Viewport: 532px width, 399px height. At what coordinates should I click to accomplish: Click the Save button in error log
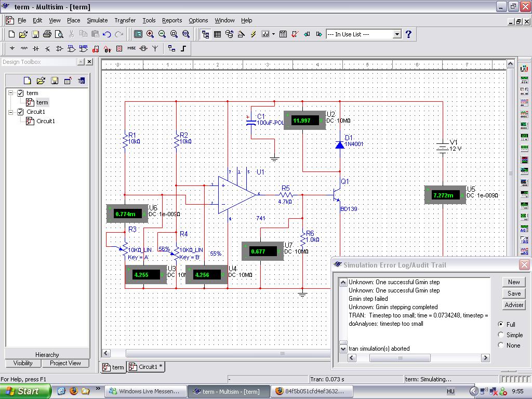coord(514,294)
